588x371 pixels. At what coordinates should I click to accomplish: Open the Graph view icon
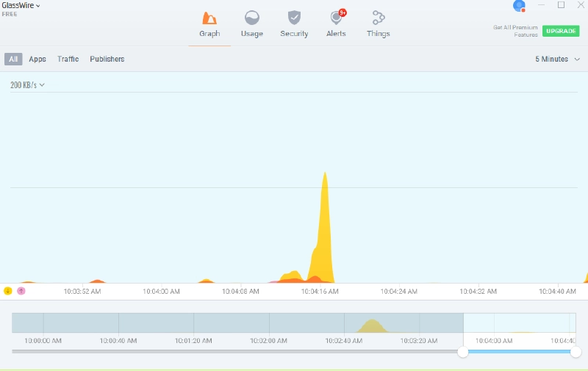tap(209, 18)
